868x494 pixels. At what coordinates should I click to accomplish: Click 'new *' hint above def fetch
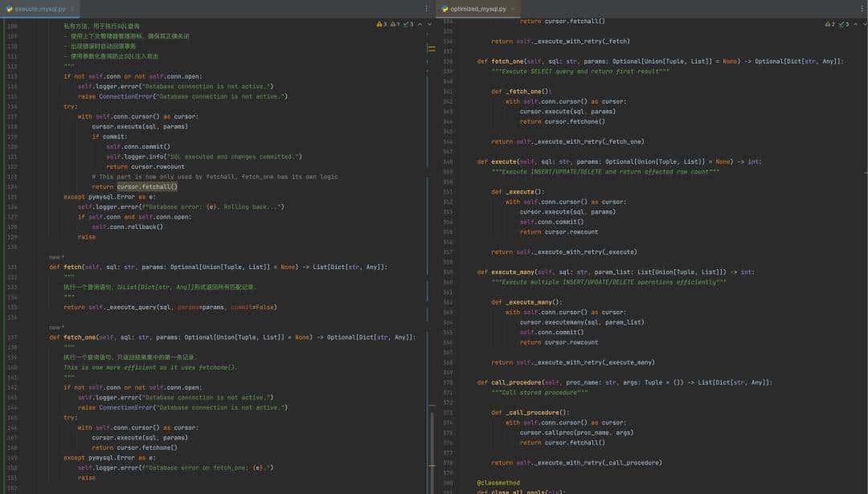(x=56, y=257)
